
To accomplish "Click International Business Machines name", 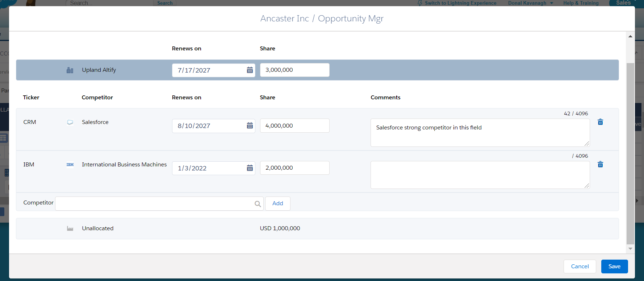I will (x=124, y=165).
